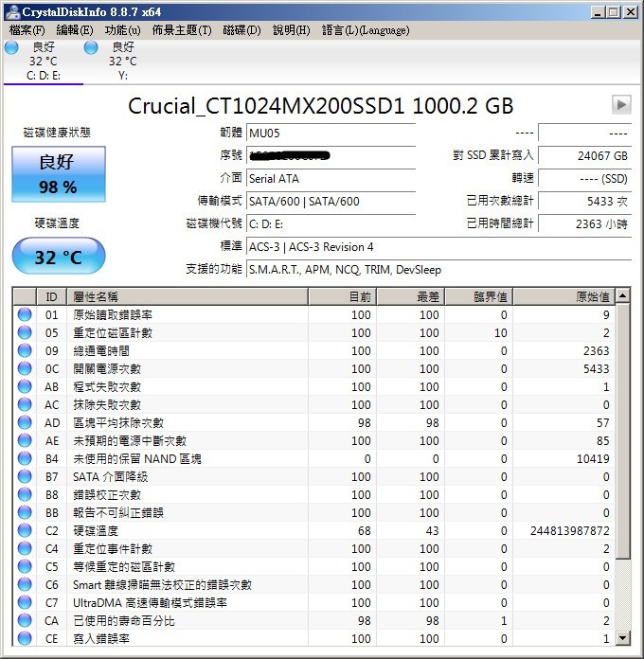Viewport: 644px width, 659px height.
Task: Click status orb of attribute C4 row
Action: click(x=25, y=548)
